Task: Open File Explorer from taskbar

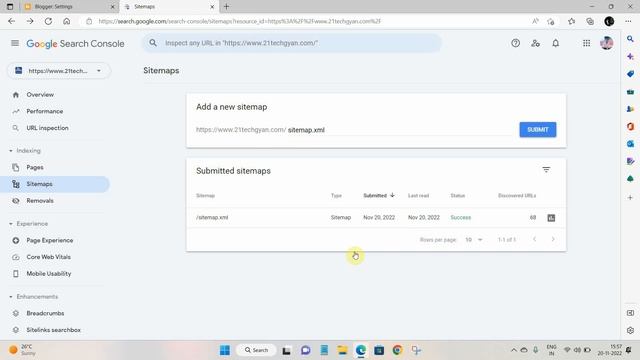Action: pos(342,350)
